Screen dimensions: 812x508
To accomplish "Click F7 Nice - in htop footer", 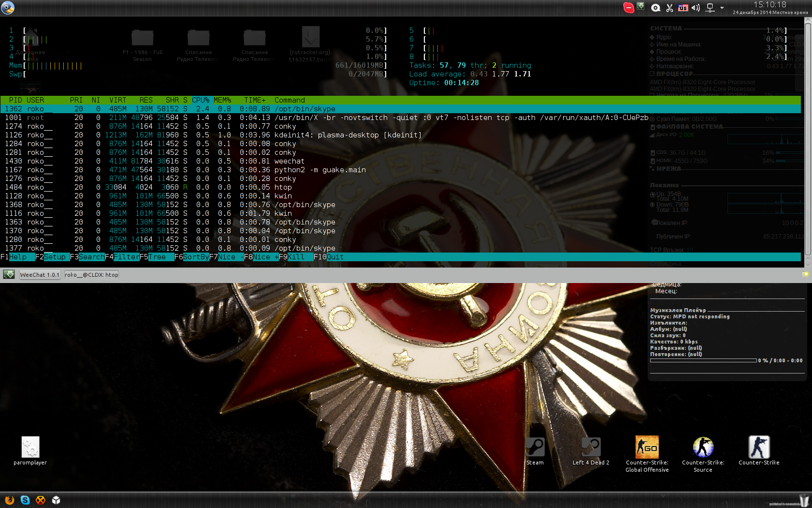I will tap(227, 257).
